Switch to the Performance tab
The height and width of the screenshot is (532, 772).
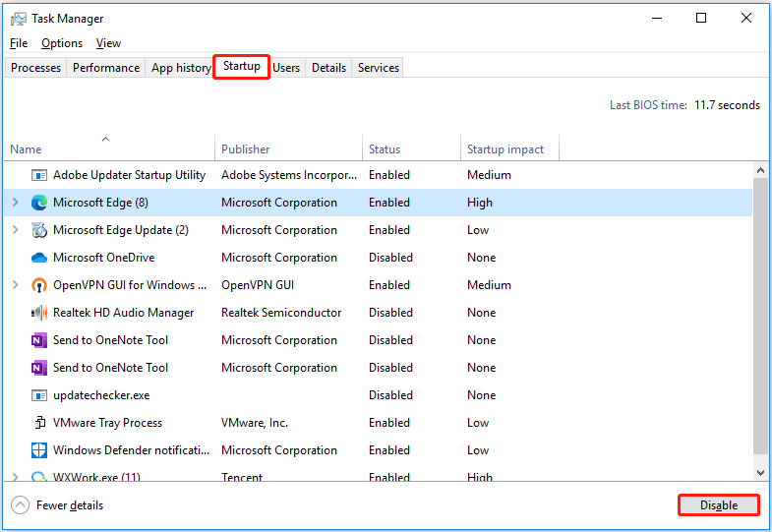tap(106, 68)
